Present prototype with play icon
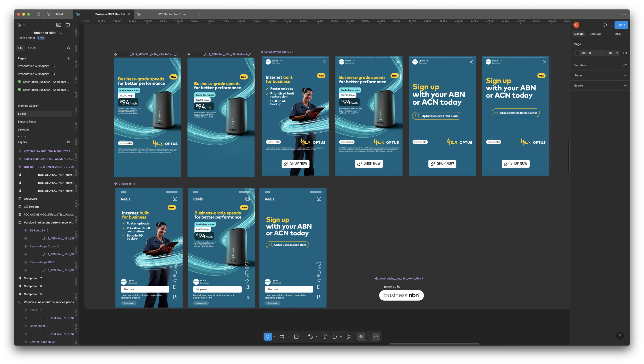The height and width of the screenshot is (364, 644). 605,25
